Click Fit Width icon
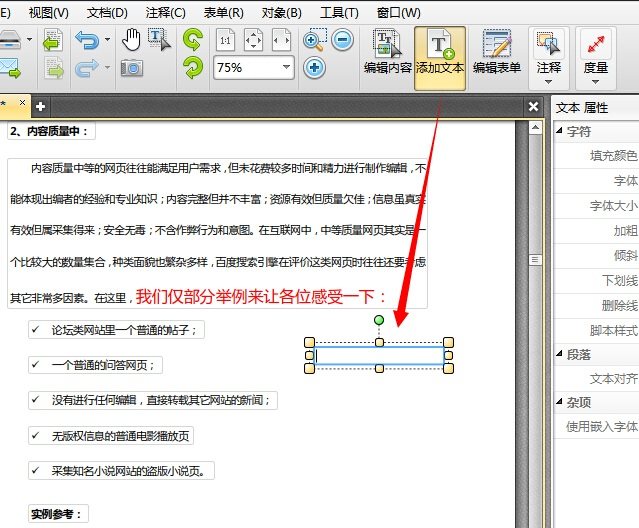 [282, 40]
